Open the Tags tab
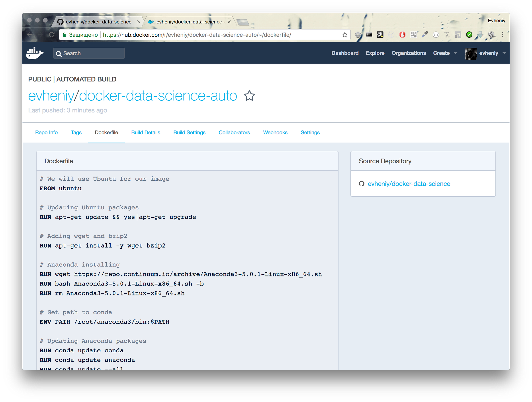This screenshot has width=532, height=402. pos(76,133)
